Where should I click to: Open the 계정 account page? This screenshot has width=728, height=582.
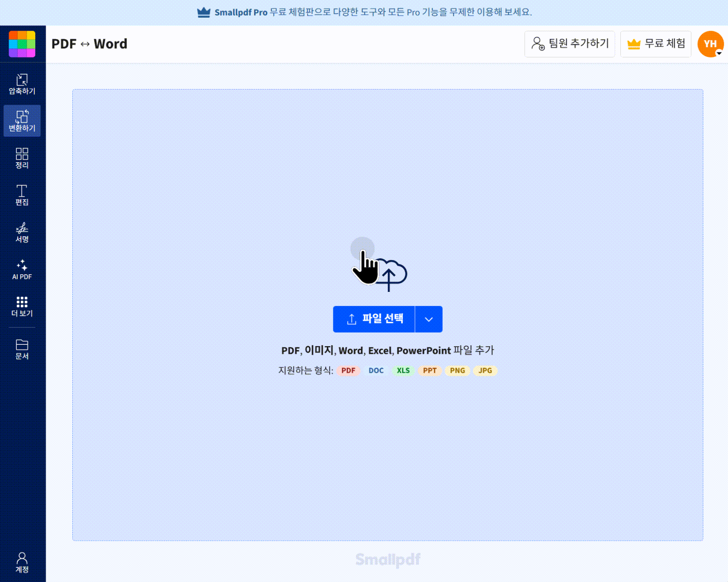22,563
